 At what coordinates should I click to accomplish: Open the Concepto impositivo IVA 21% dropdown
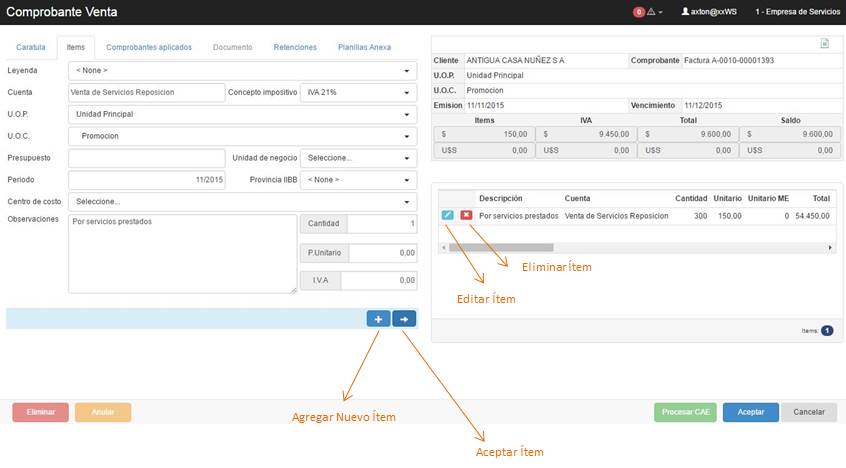point(358,92)
